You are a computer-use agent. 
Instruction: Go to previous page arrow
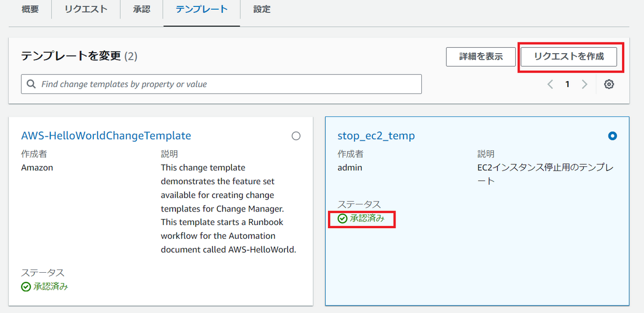550,84
